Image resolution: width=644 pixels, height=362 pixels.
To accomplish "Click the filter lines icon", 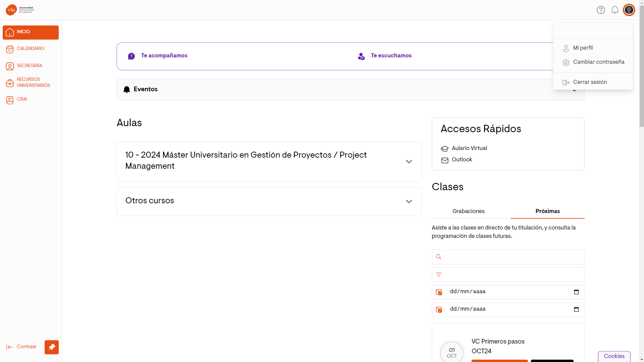I will [439, 274].
